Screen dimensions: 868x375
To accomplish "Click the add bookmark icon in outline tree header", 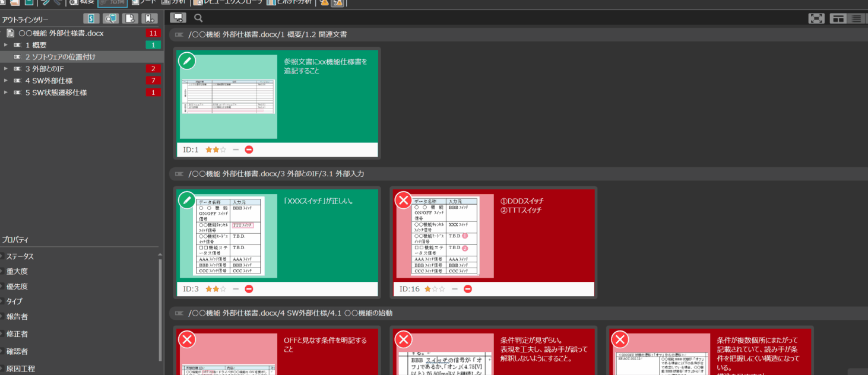I will tap(150, 18).
